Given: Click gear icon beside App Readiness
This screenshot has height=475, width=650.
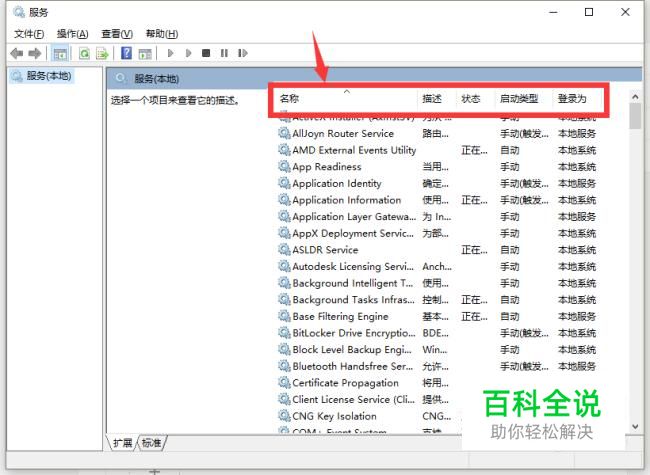Looking at the screenshot, I should pyautogui.click(x=284, y=167).
